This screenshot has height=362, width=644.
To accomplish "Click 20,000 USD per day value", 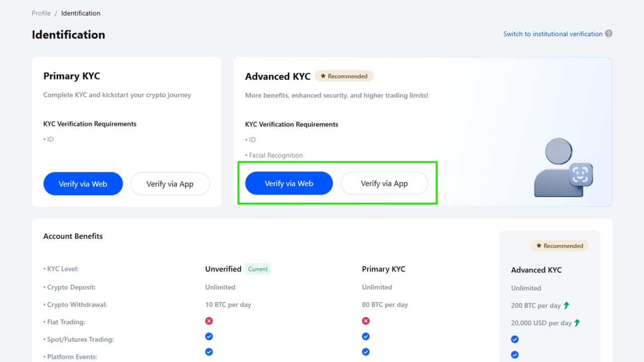I will tap(541, 323).
